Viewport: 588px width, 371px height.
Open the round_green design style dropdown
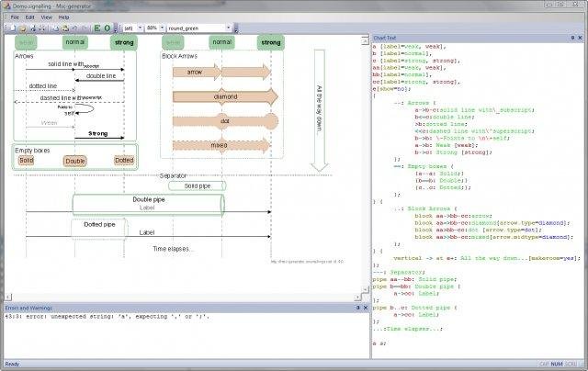tap(228, 28)
